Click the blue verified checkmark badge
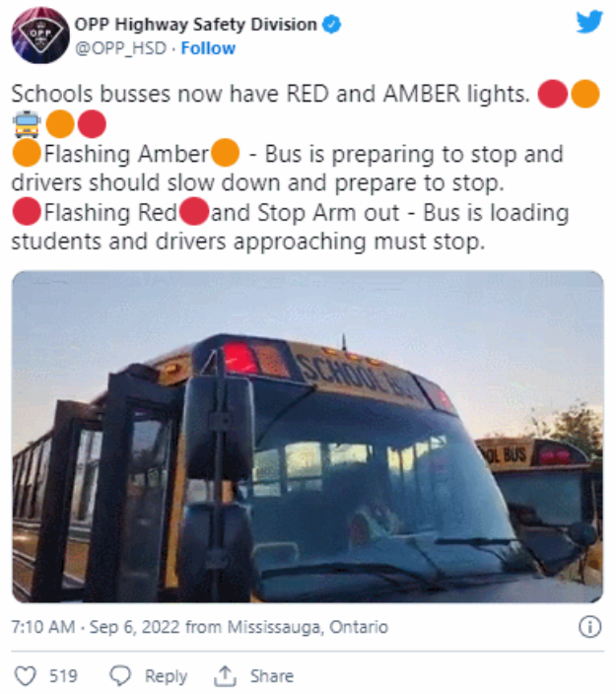The image size is (616, 694). (331, 25)
